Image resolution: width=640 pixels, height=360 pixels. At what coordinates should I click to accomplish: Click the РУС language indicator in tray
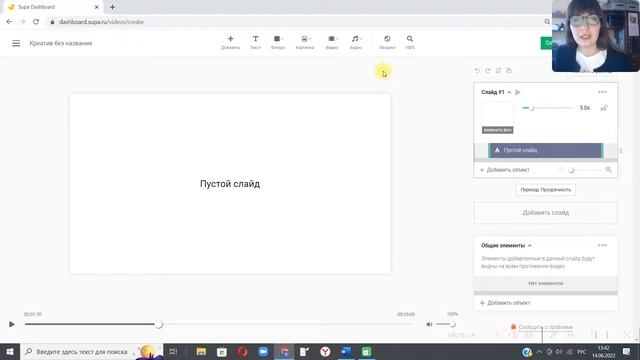582,352
